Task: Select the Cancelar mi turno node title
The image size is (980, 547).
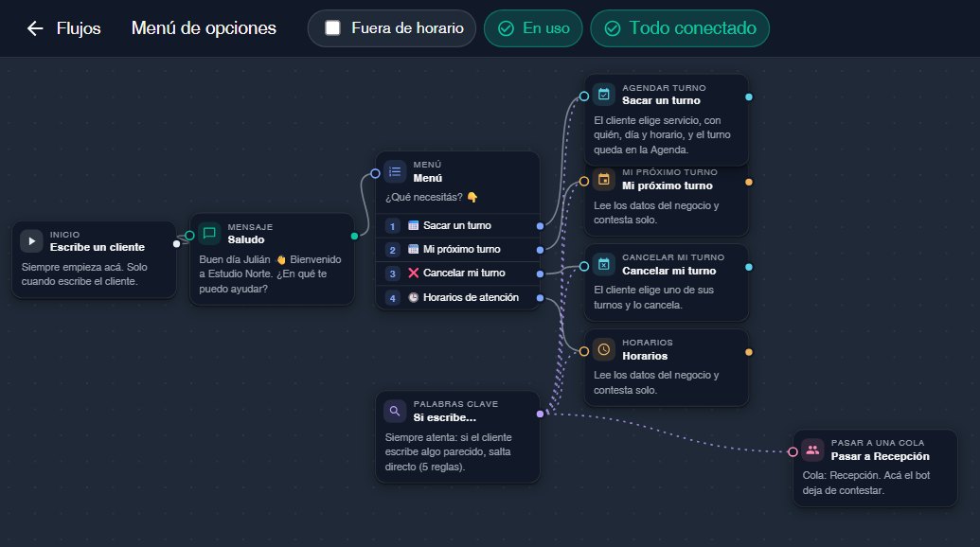Action: click(668, 271)
